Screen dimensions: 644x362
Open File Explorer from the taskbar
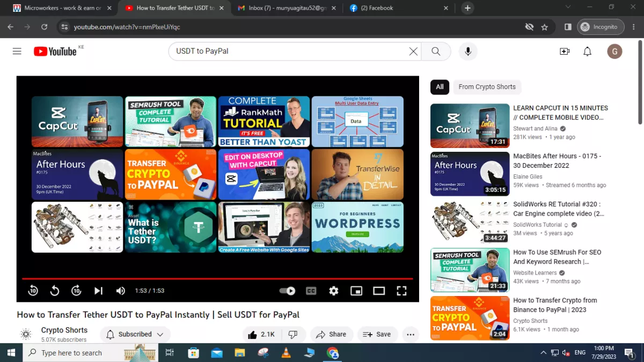240,352
